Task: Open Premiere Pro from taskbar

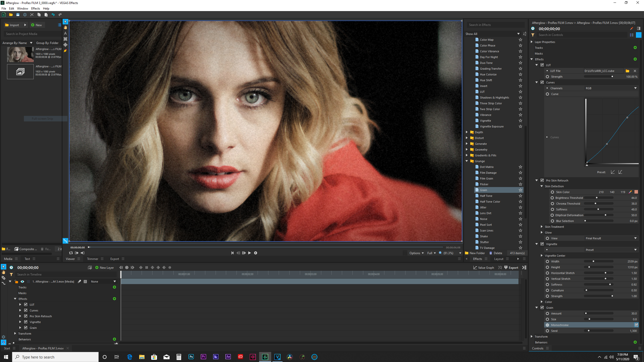Action: [203, 357]
